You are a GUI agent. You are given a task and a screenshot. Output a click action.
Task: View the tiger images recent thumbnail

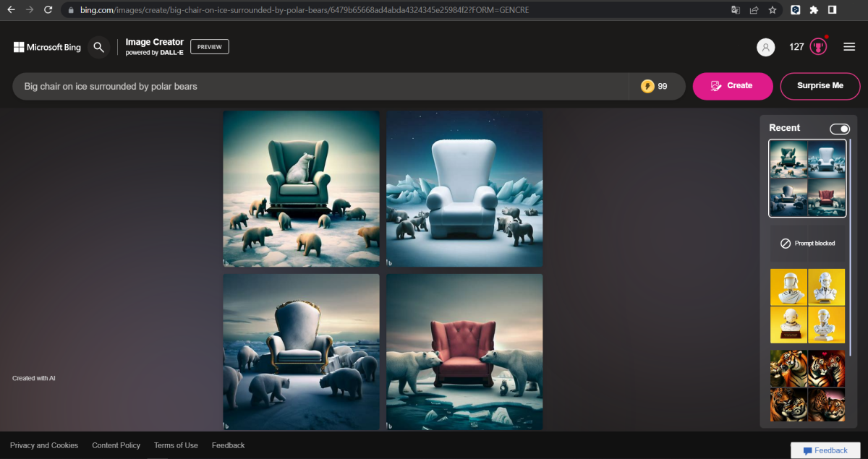click(807, 386)
